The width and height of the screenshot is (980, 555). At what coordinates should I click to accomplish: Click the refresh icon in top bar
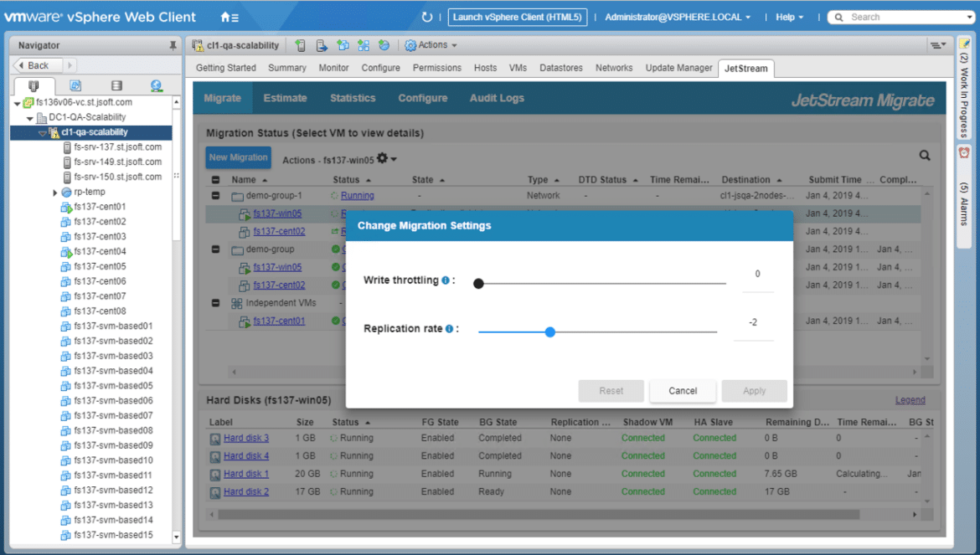tap(427, 18)
